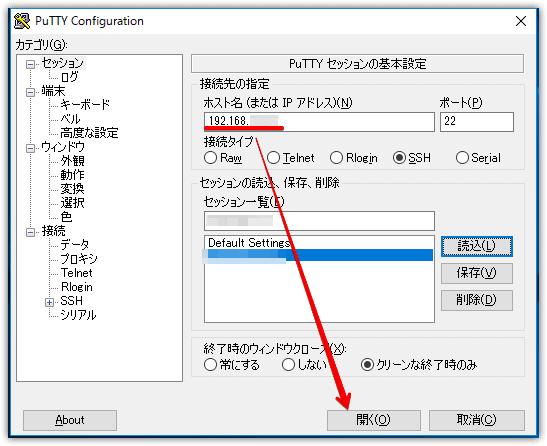Collapse the 端末 tree node
This screenshot has height=446, width=547.
point(31,92)
